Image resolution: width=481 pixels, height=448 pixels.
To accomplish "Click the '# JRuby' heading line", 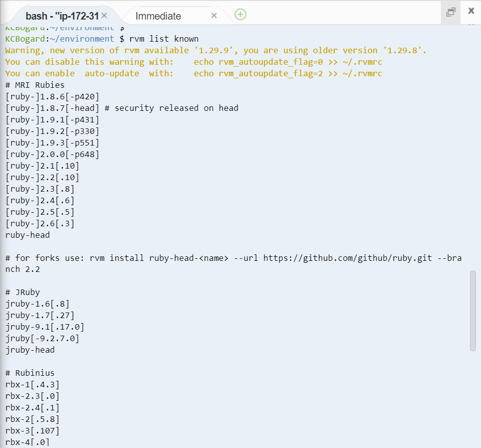I will click(x=23, y=292).
